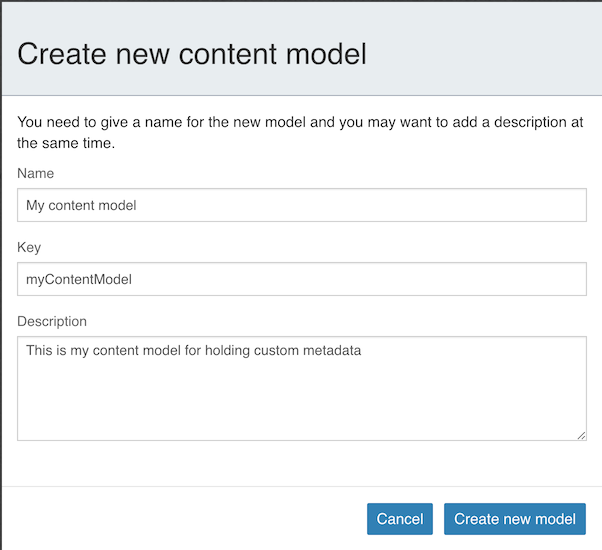Click the blank right end of Key field
Image resolution: width=602 pixels, height=550 pixels.
[500, 279]
